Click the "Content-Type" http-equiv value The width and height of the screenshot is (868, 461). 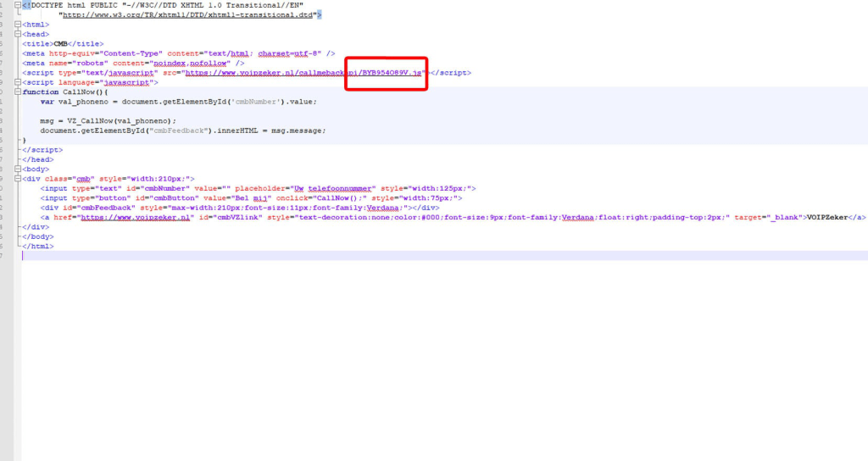(x=131, y=53)
